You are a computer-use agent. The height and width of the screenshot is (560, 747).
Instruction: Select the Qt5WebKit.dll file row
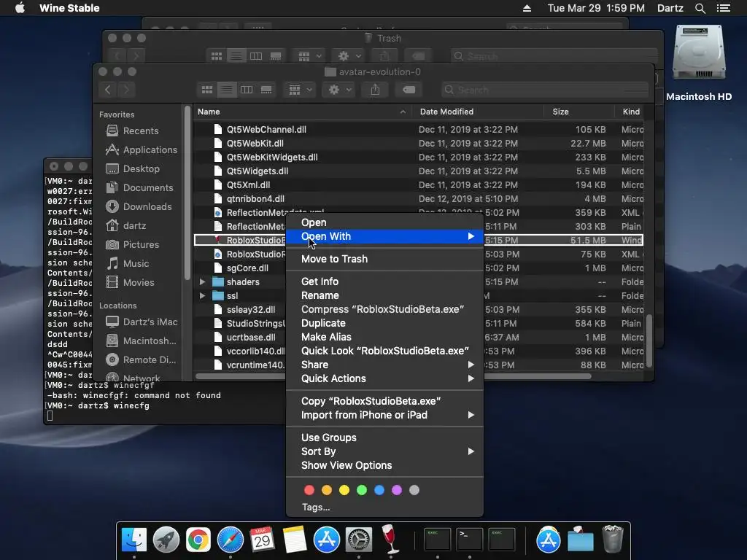click(x=419, y=144)
